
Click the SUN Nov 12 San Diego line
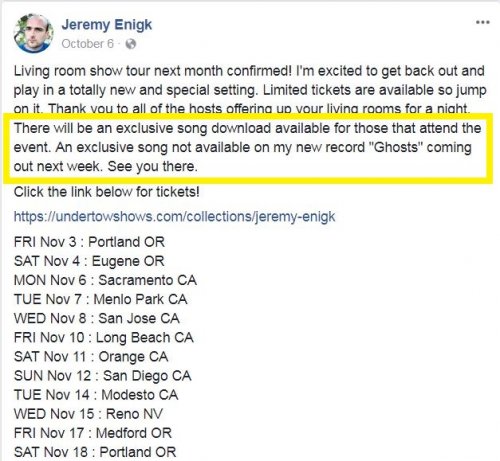103,376
